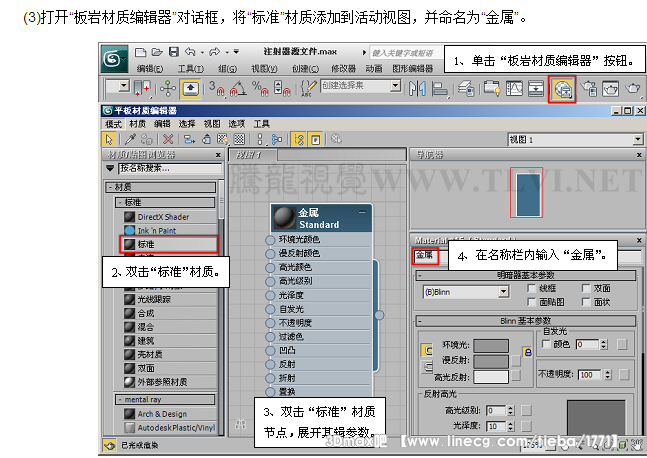
Task: Toggle the percent snap icon
Action: (260, 88)
